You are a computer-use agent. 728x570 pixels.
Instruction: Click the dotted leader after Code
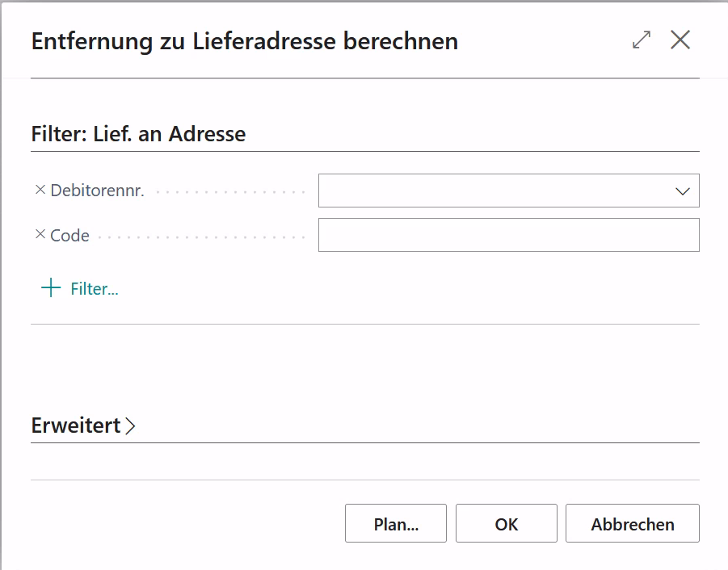(x=202, y=237)
